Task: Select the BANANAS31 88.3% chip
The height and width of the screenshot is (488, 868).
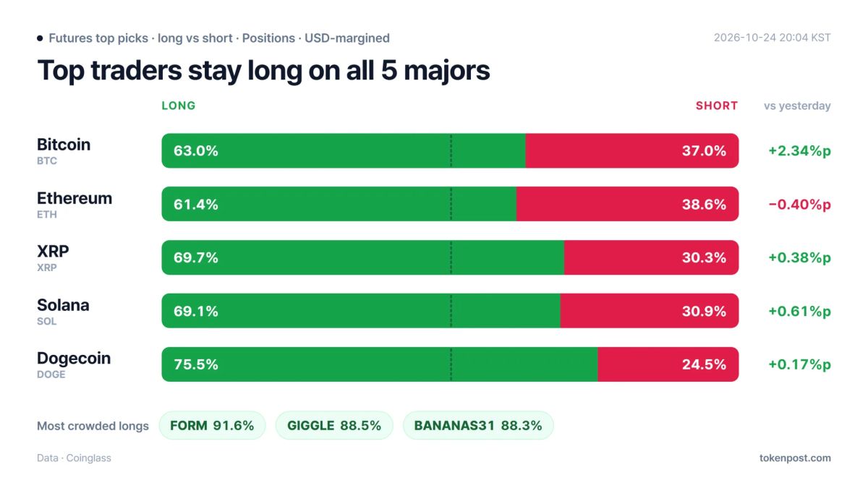Action: (x=478, y=425)
